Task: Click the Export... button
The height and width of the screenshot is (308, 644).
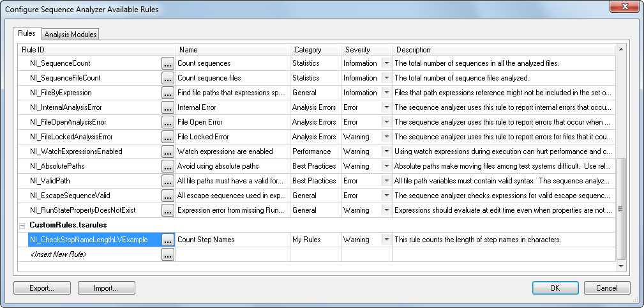Action: click(41, 288)
